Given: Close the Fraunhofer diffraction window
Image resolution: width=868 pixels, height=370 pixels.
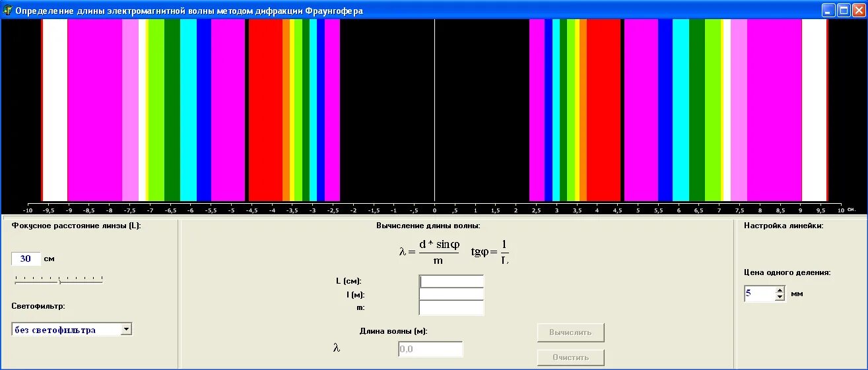Looking at the screenshot, I should pyautogui.click(x=858, y=11).
